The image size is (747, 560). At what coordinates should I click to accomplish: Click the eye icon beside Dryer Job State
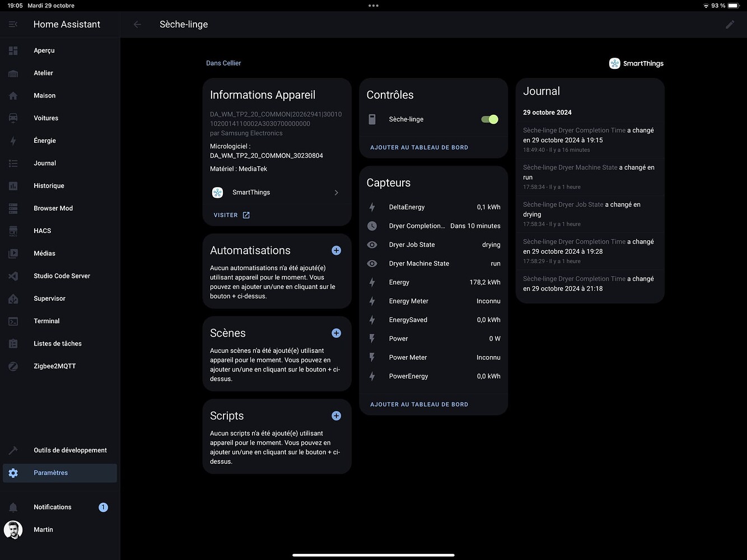coord(372,245)
